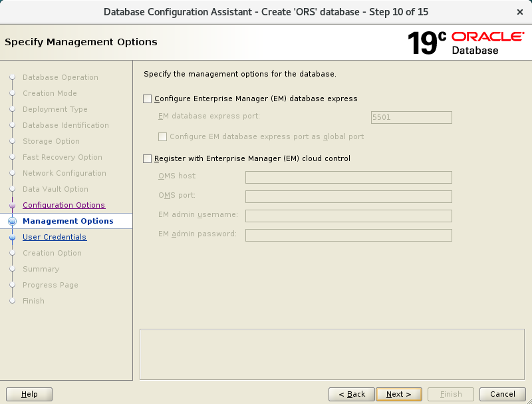Click the Progress Page step label
Screen dimensions: 532x404
click(51, 285)
